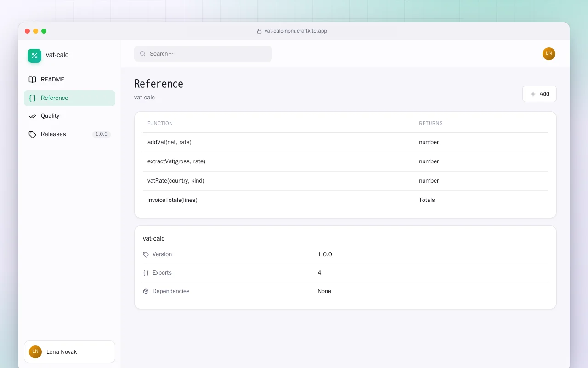The width and height of the screenshot is (588, 368).
Task: Click the lock icon in address bar
Action: tap(259, 31)
